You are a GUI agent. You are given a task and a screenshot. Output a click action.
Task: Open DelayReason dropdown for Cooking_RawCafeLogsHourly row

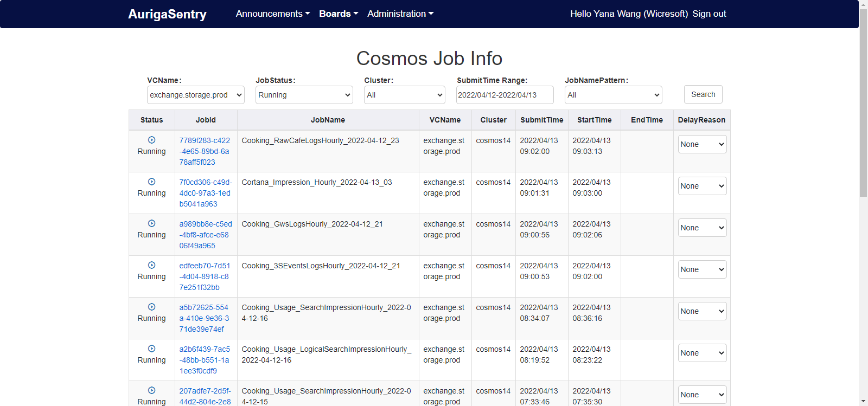coord(702,144)
